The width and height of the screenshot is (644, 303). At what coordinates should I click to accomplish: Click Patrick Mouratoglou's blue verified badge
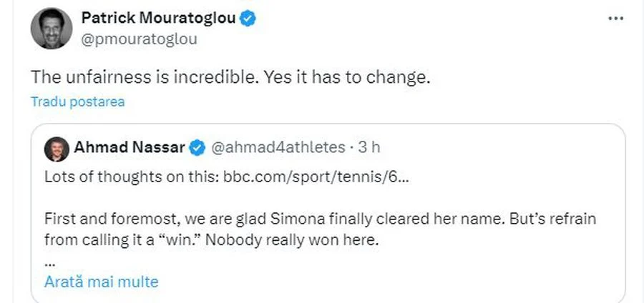(248, 19)
